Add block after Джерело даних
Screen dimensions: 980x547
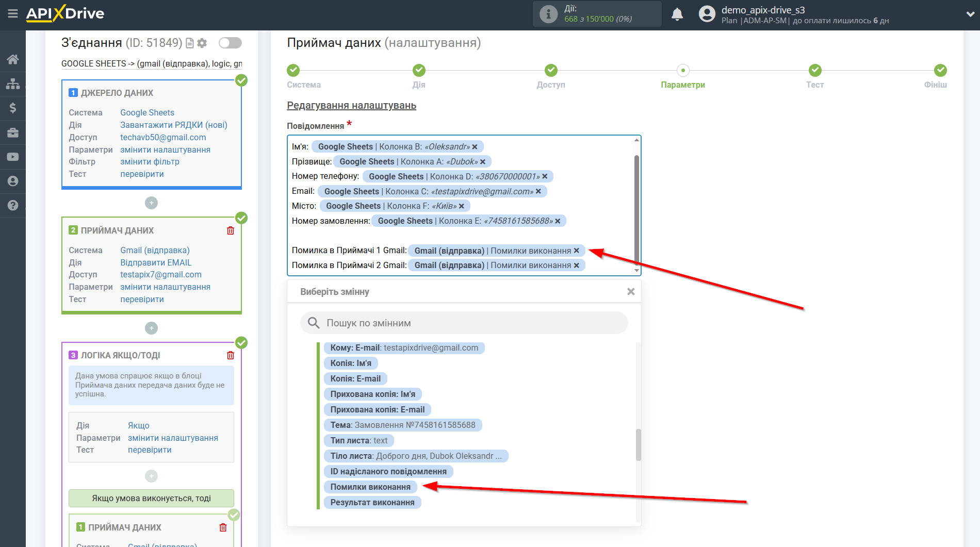point(151,203)
